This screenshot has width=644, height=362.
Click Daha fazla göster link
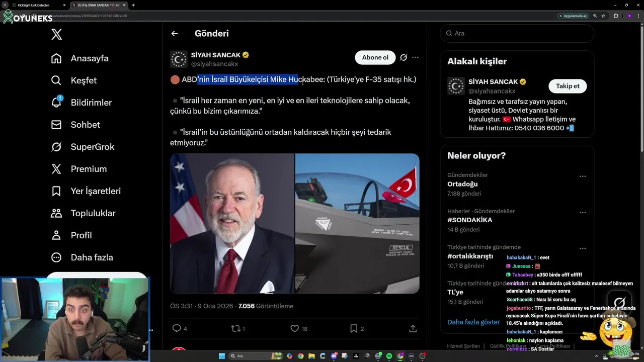coord(473,322)
